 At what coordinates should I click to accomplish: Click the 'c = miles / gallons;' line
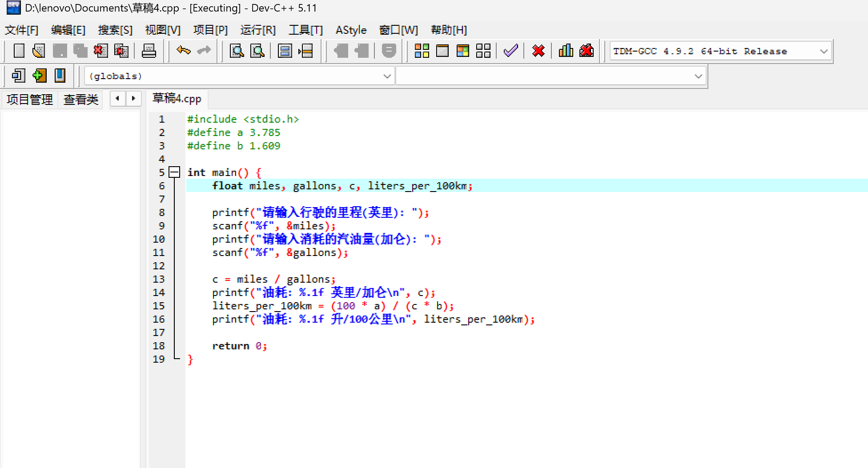(x=274, y=279)
